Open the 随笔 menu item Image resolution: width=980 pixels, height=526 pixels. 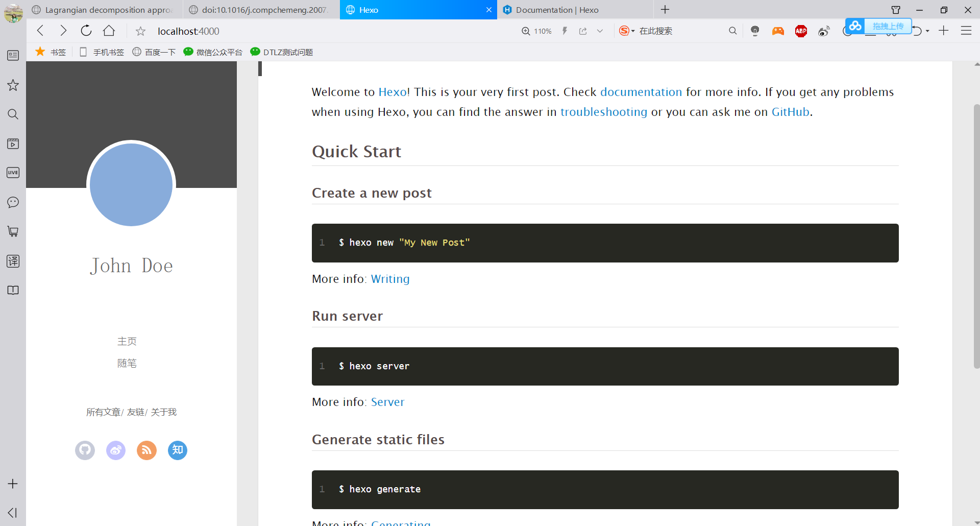point(127,363)
